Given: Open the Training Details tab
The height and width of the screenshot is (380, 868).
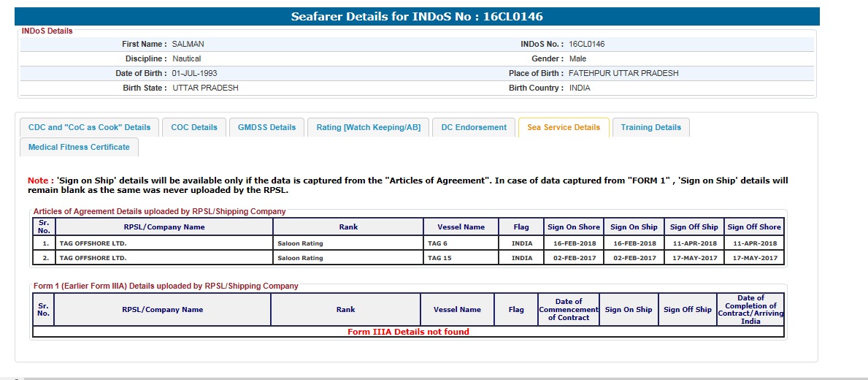Looking at the screenshot, I should point(650,127).
